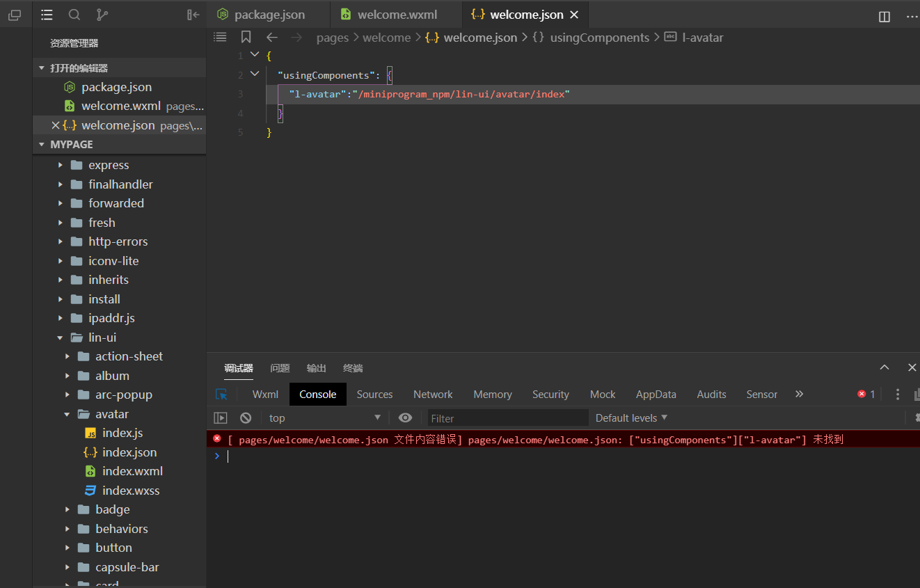The width and height of the screenshot is (920, 588).
Task: Open index.wxss in avatar folder
Action: click(x=131, y=491)
